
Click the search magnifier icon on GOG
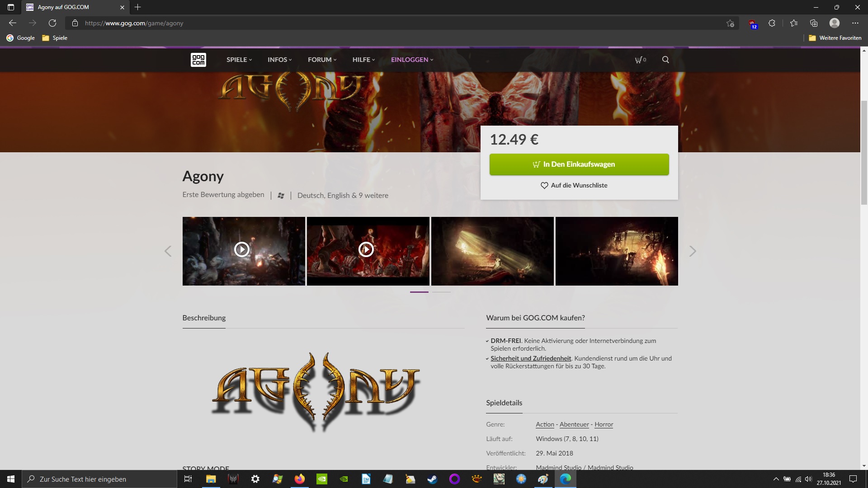(665, 60)
